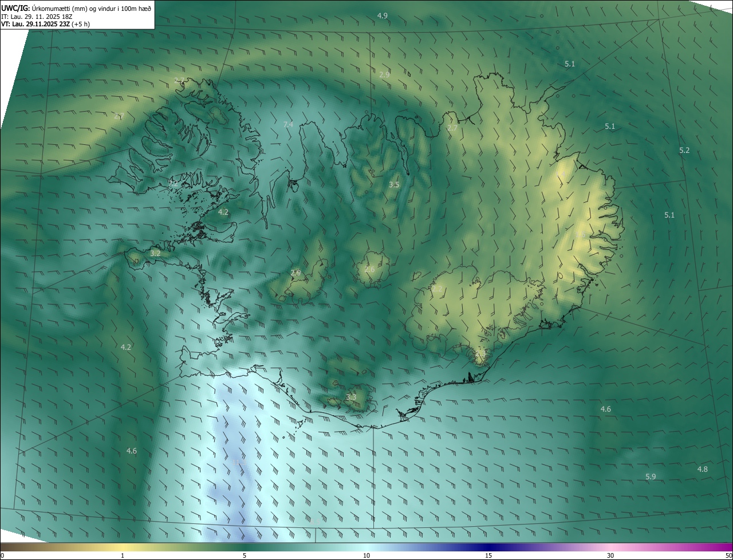Click the 0 tick label on the color scale

(2, 555)
